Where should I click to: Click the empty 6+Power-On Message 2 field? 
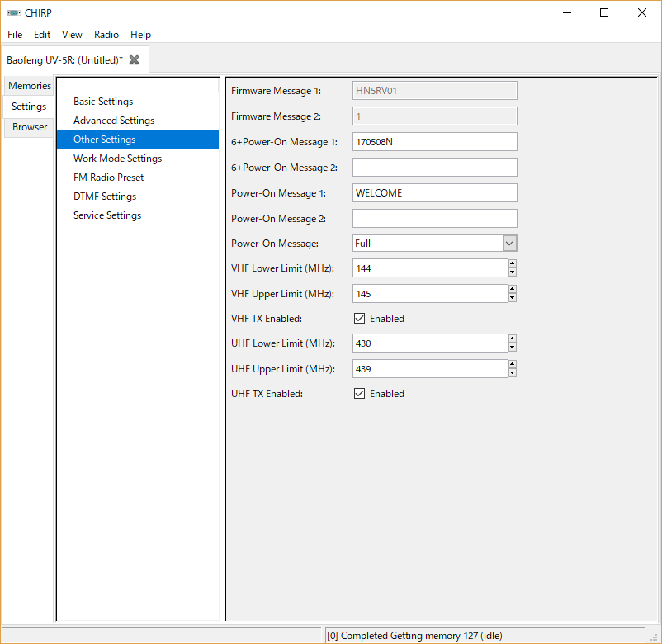click(x=434, y=168)
